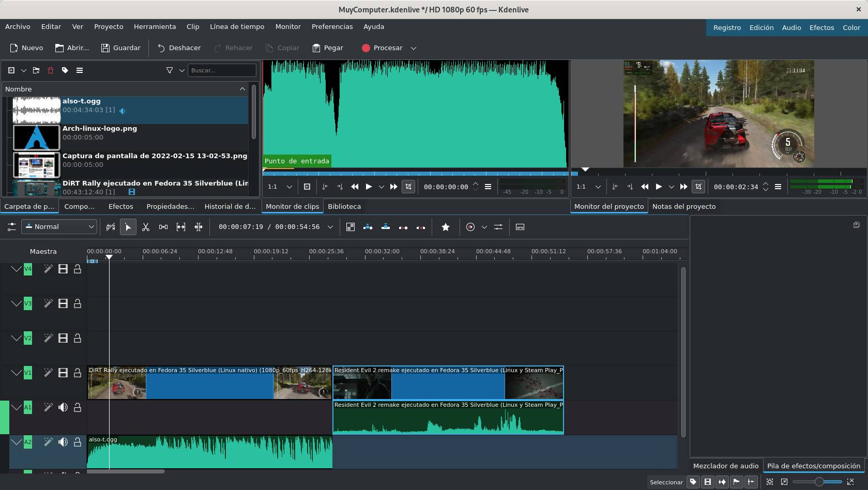The height and width of the screenshot is (490, 868).
Task: Hide the V3 video track
Action: tap(63, 303)
